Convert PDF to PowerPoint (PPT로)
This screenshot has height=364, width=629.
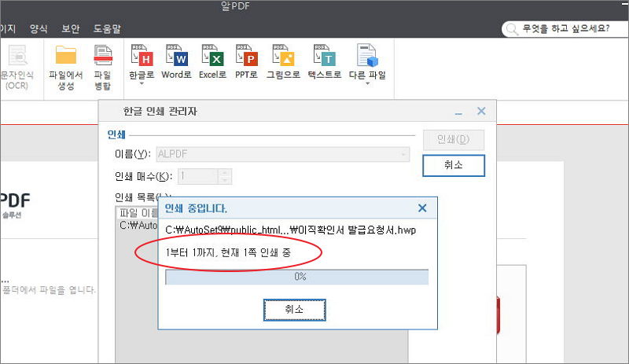tap(246, 62)
